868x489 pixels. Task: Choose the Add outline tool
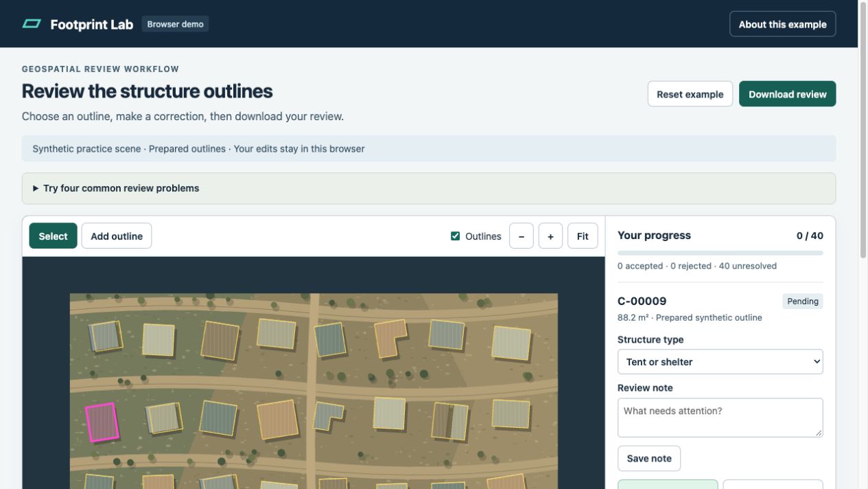click(117, 236)
